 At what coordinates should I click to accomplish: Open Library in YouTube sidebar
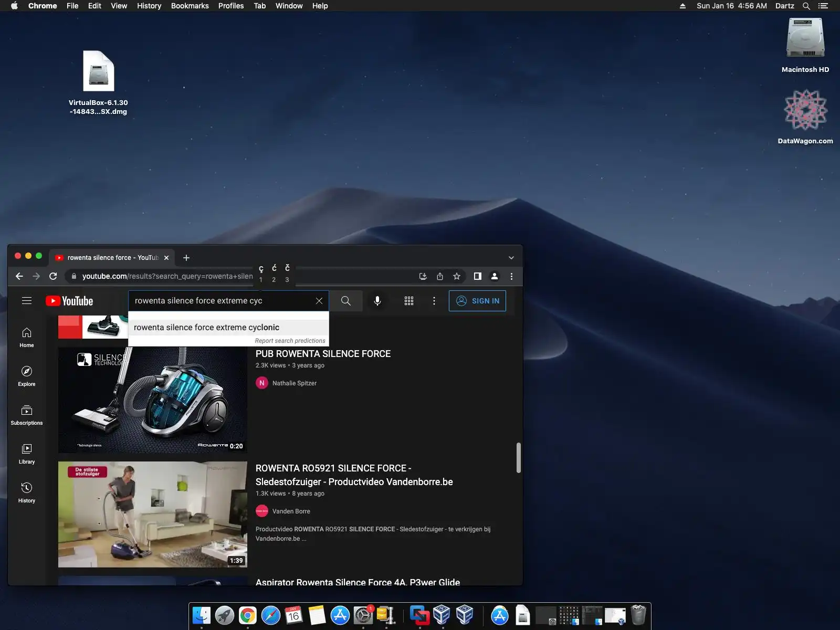(x=27, y=454)
